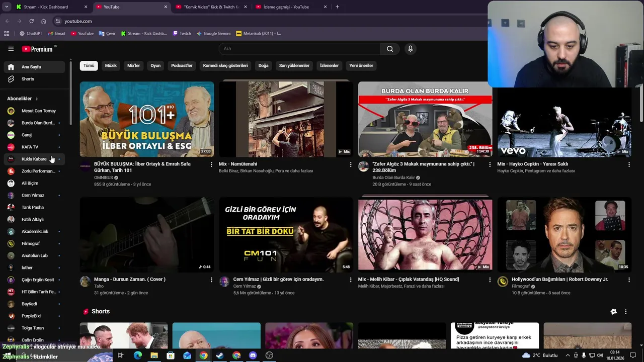Image resolution: width=644 pixels, height=362 pixels.
Task: Open Steam from the taskbar
Action: pos(220,355)
